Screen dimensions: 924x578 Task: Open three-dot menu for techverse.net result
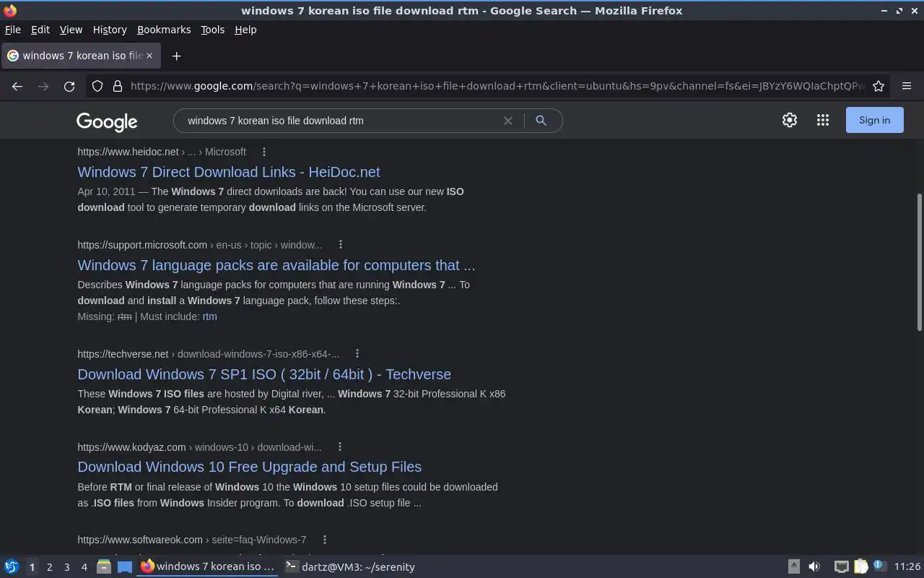click(357, 354)
